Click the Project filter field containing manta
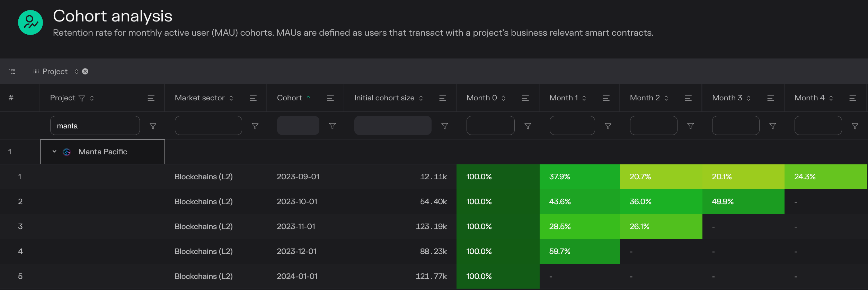Screen dimensions: 868x290 click(x=95, y=126)
